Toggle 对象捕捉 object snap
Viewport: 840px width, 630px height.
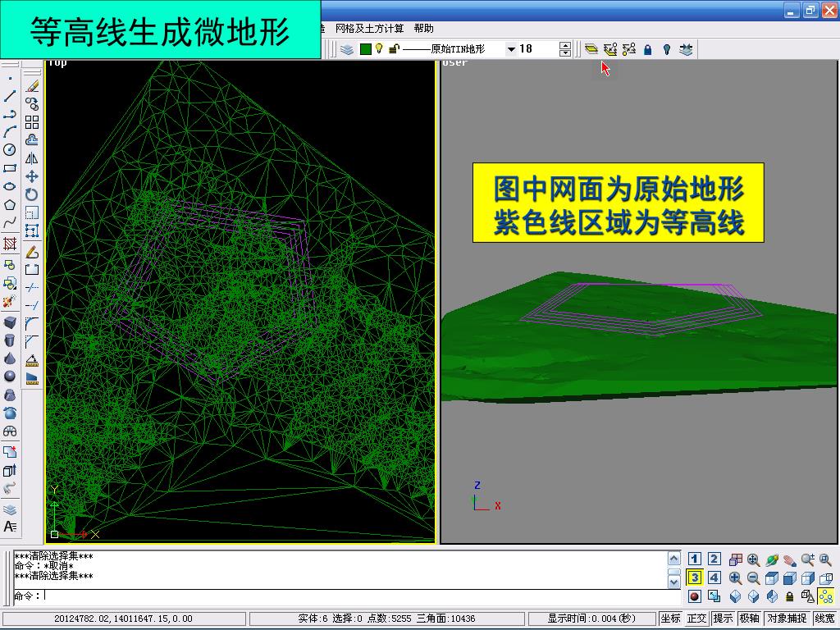click(x=787, y=619)
